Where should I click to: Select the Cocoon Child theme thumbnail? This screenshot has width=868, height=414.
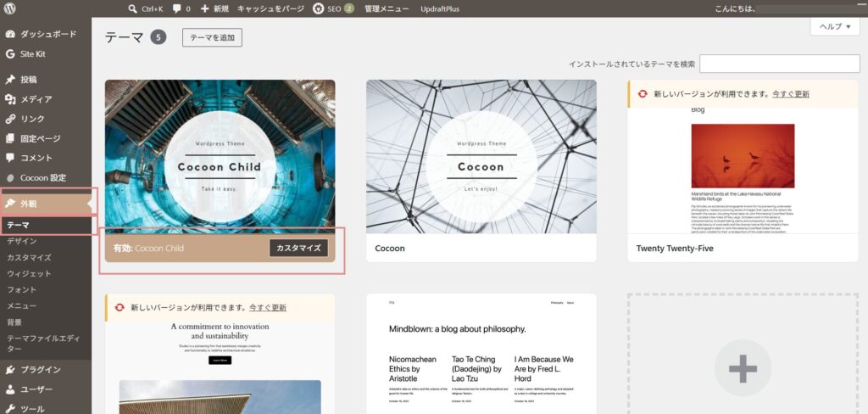coord(220,156)
